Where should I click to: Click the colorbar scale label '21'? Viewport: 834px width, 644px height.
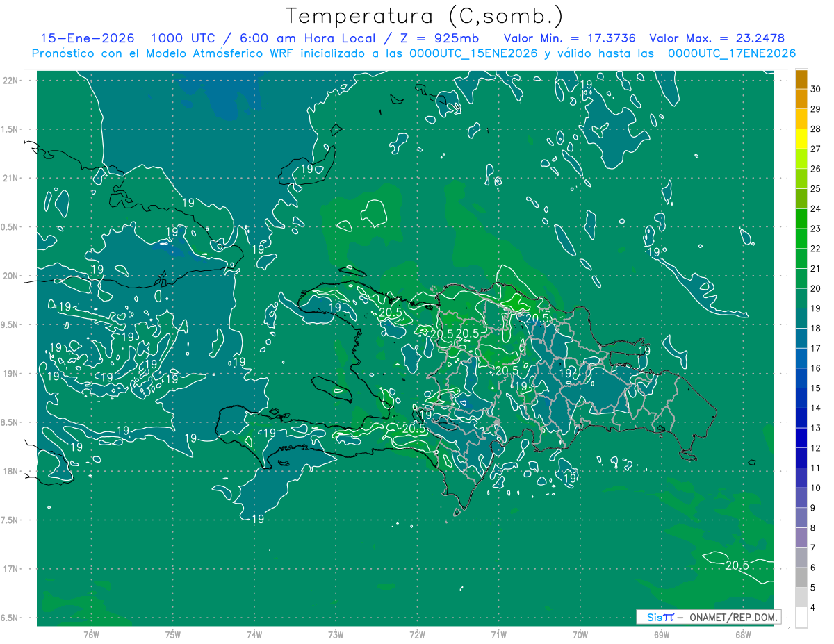[816, 268]
